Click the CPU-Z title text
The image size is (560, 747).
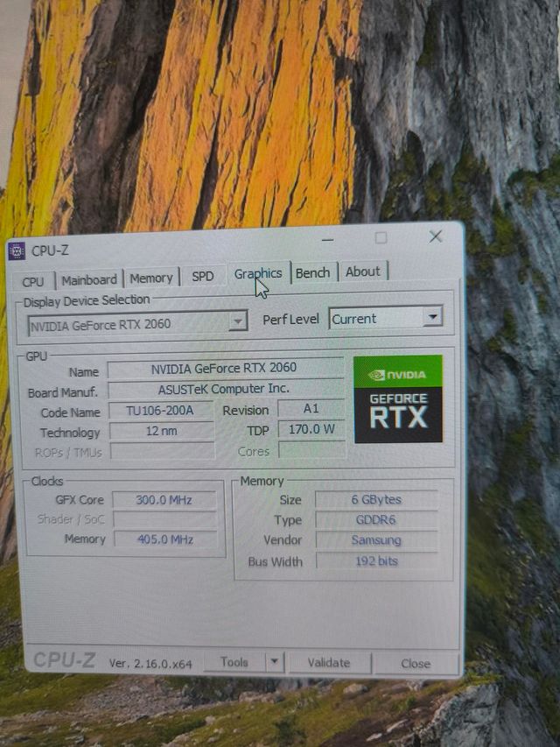50,250
